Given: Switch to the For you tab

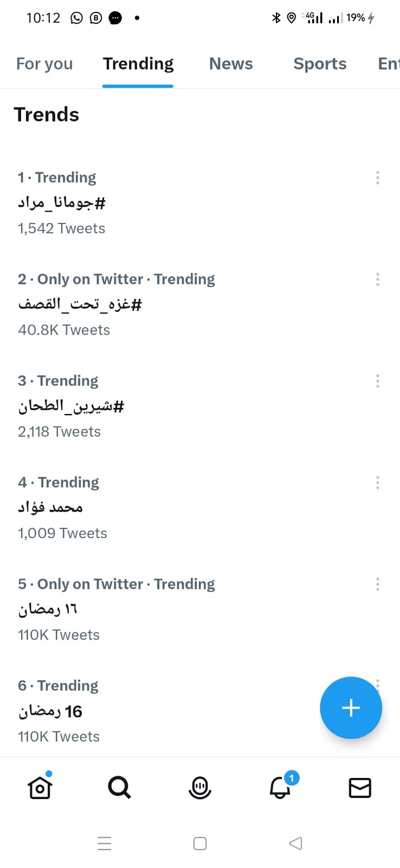Looking at the screenshot, I should [44, 64].
